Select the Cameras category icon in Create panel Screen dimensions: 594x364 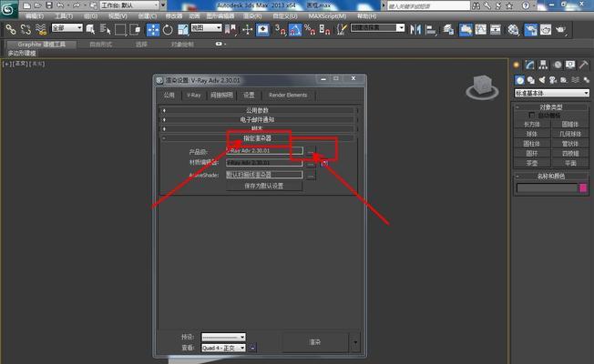click(x=553, y=80)
